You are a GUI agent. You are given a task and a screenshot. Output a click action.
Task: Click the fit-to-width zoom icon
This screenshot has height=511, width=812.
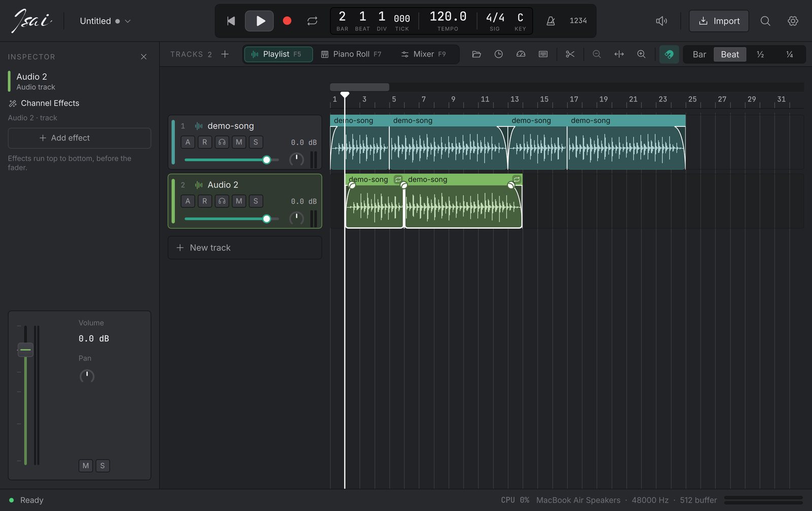coord(619,54)
